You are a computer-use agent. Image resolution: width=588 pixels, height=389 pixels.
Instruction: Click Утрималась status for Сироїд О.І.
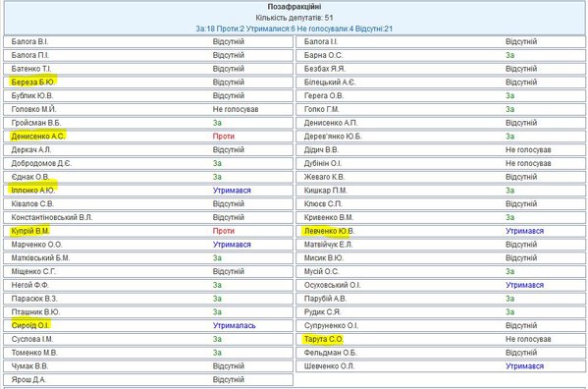tap(234, 325)
